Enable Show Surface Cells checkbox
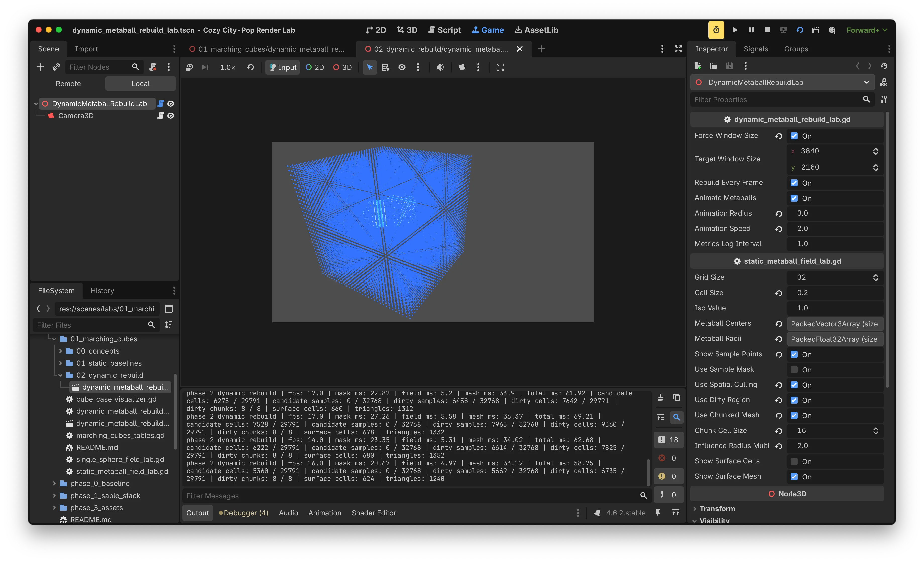Viewport: 924px width, 562px height. 794,461
